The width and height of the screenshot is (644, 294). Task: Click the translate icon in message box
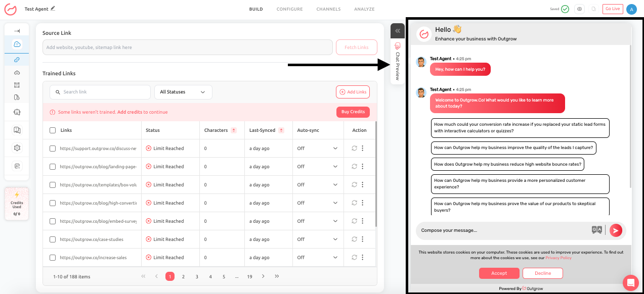tap(597, 230)
